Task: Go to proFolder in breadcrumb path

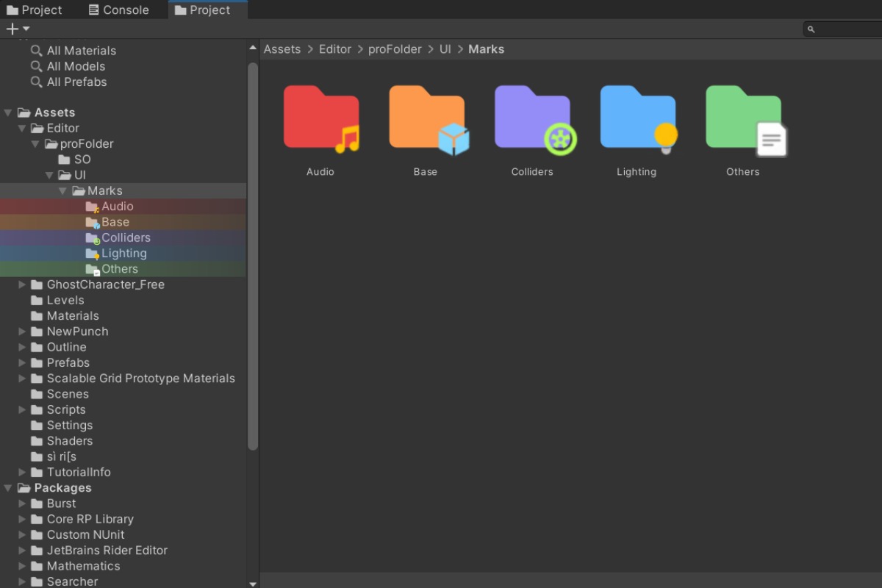Action: pos(395,49)
